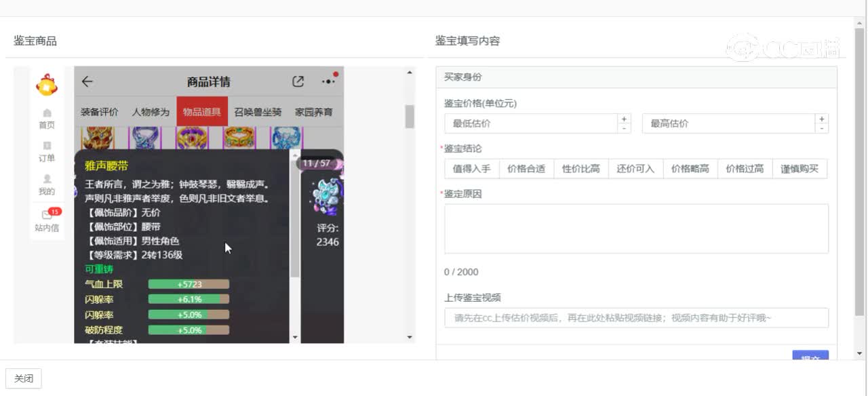Switch to the 召唤兽坐骑 tab
The height and width of the screenshot is (396, 868).
tap(258, 112)
